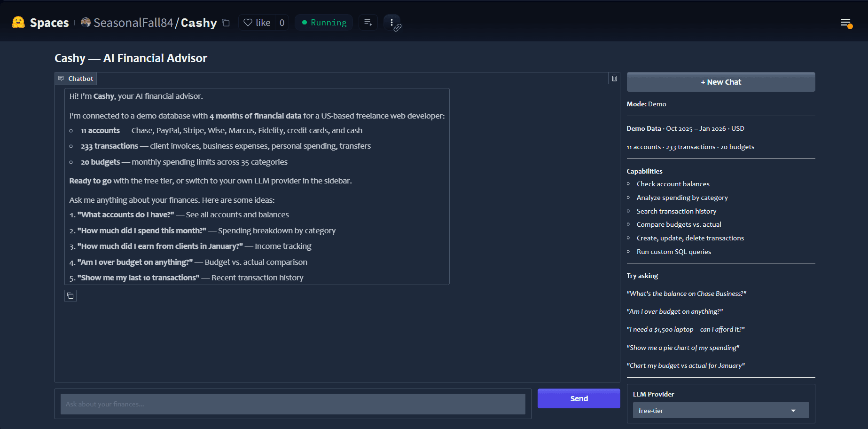Image resolution: width=868 pixels, height=429 pixels.
Task: Select the suggestion about affording a $1,500 laptop
Action: (x=686, y=329)
